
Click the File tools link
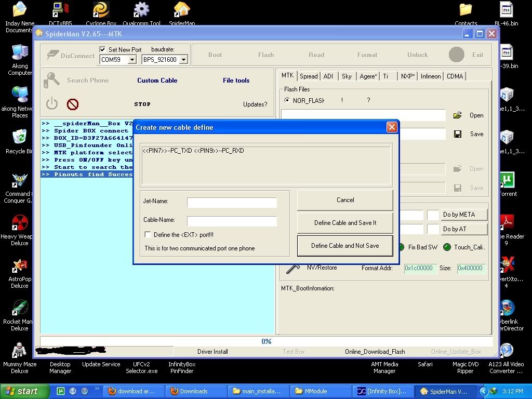(x=236, y=81)
